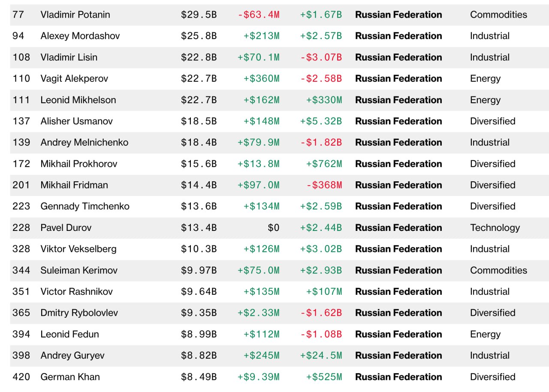
Task: Select the Commodities label beside Suleiman Kerimov
Action: [x=499, y=270]
